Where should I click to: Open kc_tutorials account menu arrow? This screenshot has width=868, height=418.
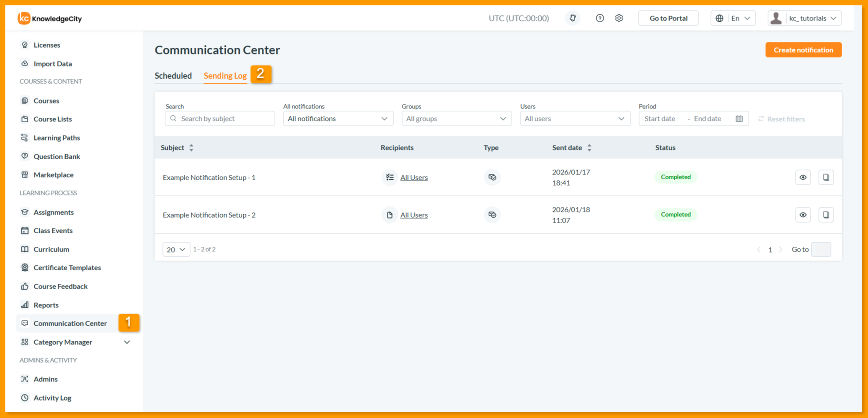coord(834,18)
